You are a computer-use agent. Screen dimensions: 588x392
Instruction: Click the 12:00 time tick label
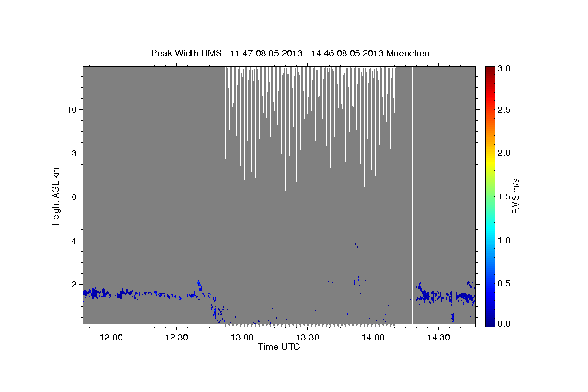click(x=111, y=338)
